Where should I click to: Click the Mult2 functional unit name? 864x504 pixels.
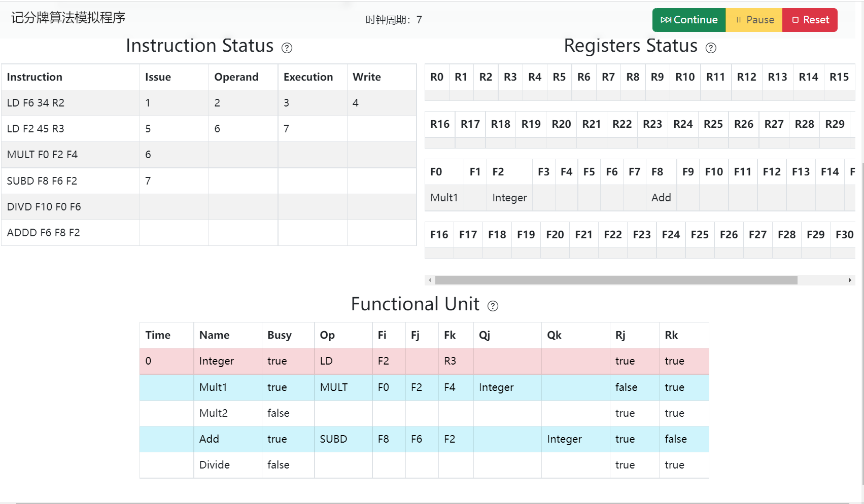pos(227,413)
